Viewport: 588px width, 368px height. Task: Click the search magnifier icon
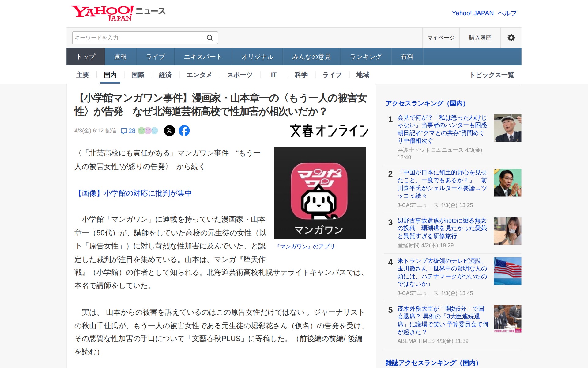coord(210,37)
